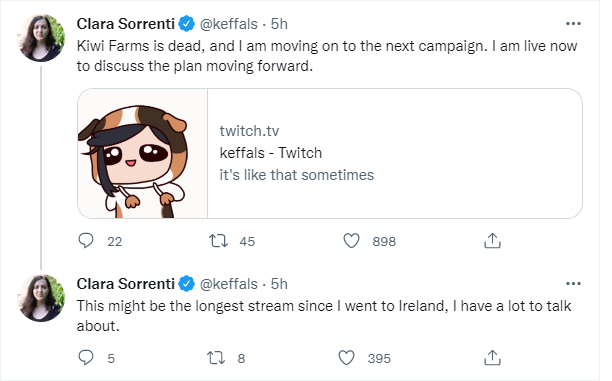Retweet the tweet with 8 retweets
The width and height of the screenshot is (612, 381).
216,358
